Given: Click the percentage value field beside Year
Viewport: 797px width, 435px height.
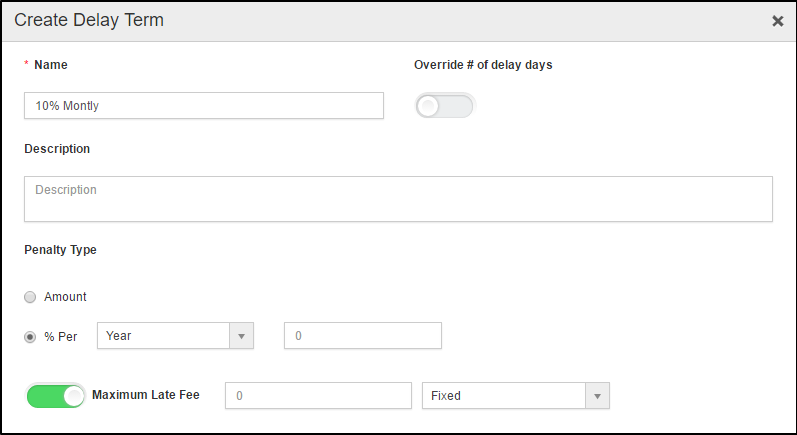Looking at the screenshot, I should [363, 336].
